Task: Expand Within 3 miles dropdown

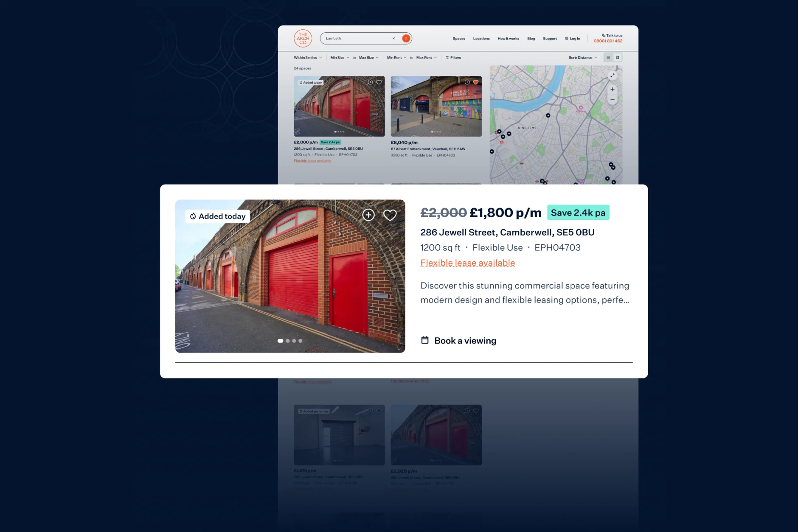Action: 308,58
